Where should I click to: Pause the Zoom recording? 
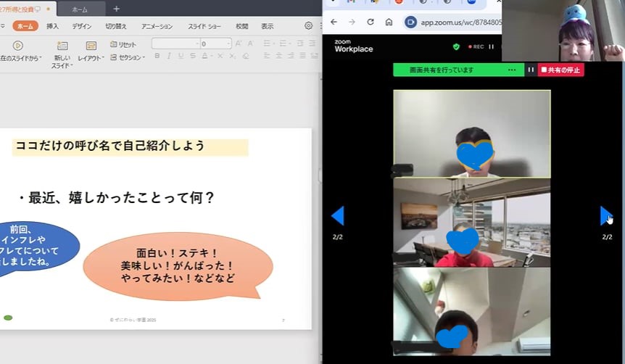(492, 46)
